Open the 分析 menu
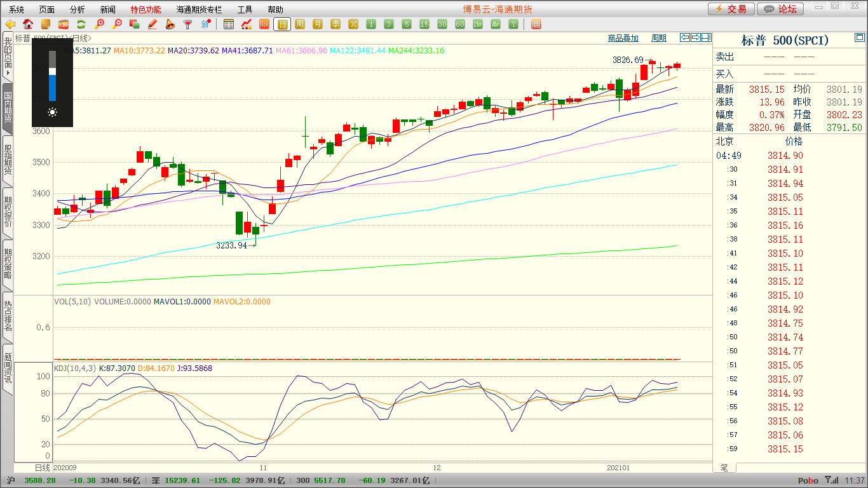Viewport: 868px width, 488px height. [x=78, y=10]
